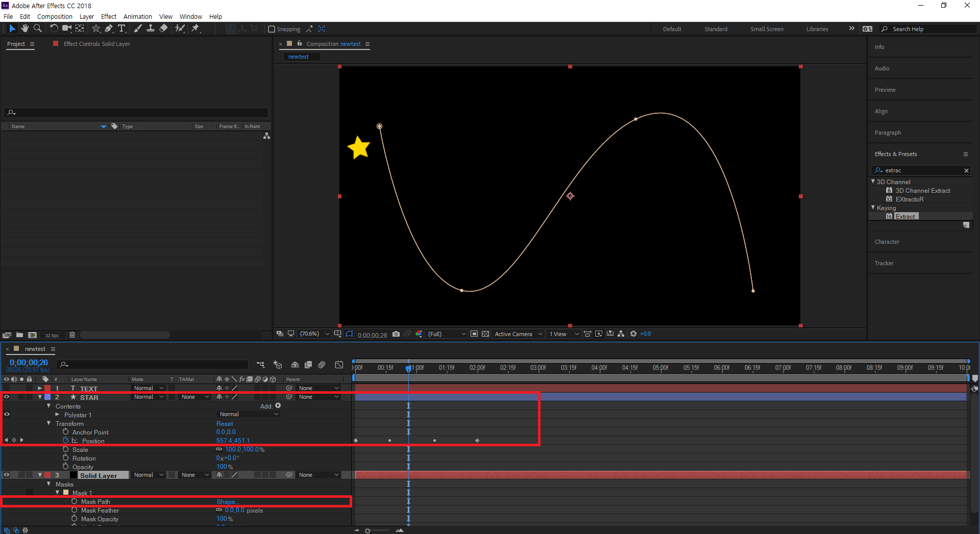Select the Extract keying effect
Screen dimensions: 980x534
click(x=905, y=216)
